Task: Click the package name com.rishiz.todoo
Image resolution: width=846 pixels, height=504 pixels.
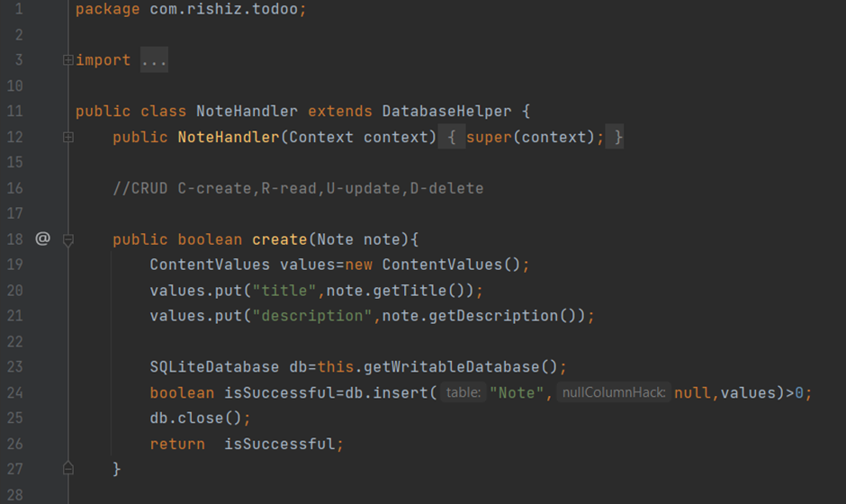Action: pos(227,10)
